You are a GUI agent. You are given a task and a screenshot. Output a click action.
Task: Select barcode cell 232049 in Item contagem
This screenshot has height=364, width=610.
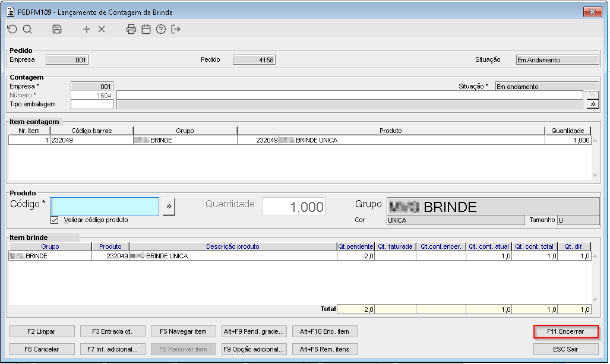coord(91,140)
